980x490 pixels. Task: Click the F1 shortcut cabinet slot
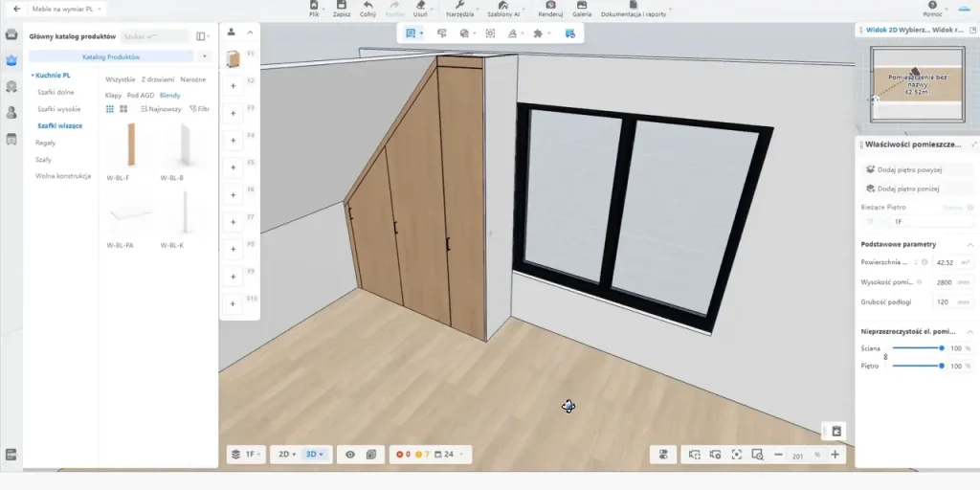(x=233, y=58)
